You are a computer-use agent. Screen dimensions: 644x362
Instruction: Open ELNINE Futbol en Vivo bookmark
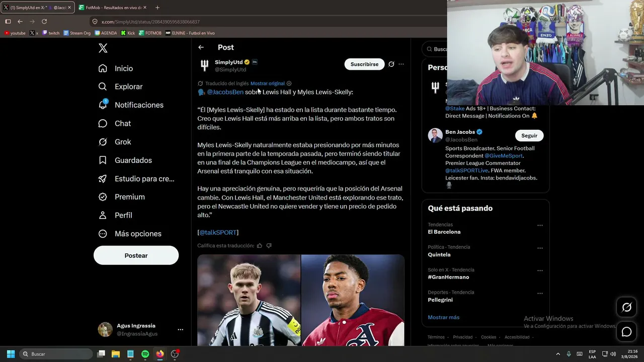pos(190,33)
